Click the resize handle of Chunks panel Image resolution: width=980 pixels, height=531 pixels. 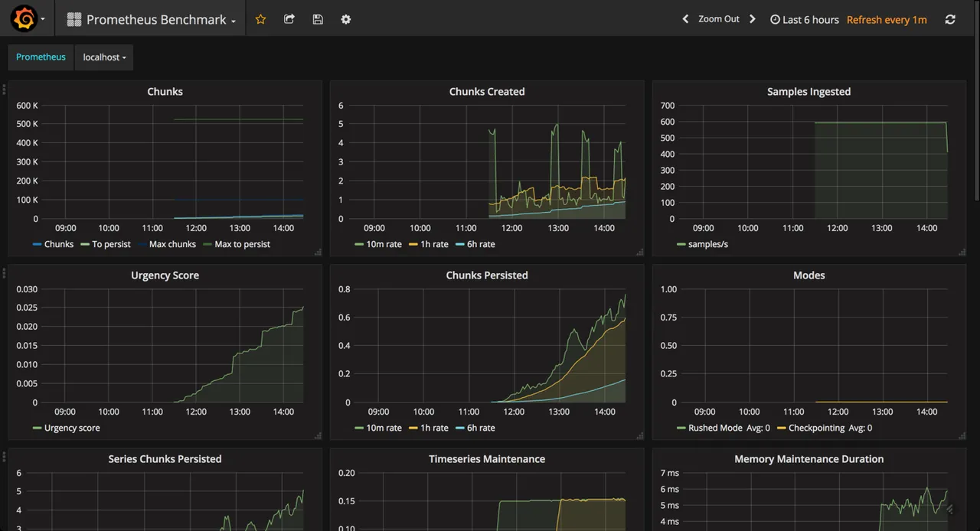tap(317, 252)
